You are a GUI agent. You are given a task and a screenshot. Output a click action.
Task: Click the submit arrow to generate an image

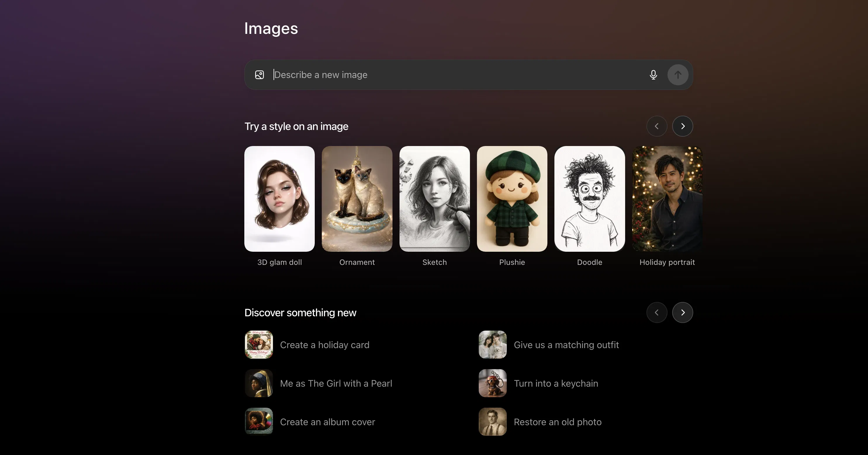pyautogui.click(x=678, y=75)
